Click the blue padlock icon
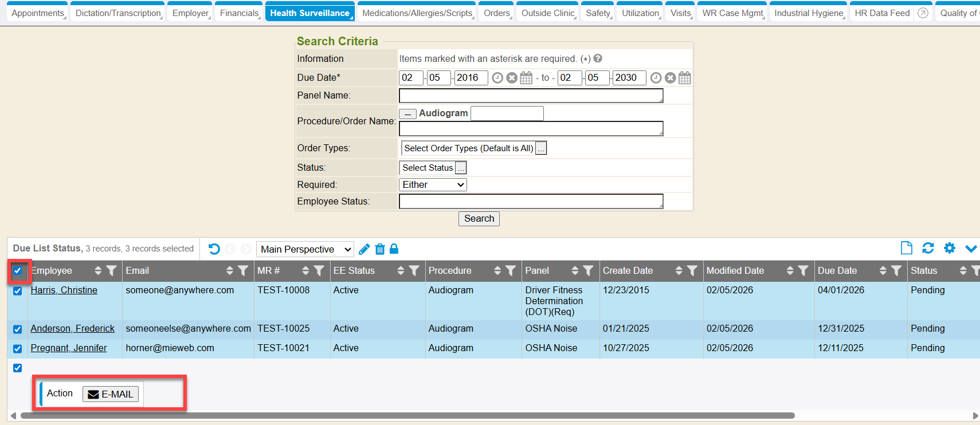 [x=394, y=249]
